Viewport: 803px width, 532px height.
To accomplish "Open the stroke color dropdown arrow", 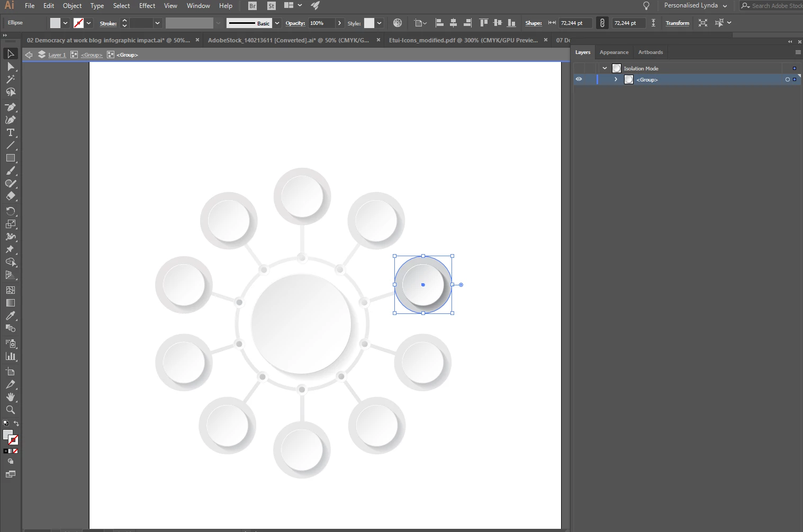I will 88,23.
